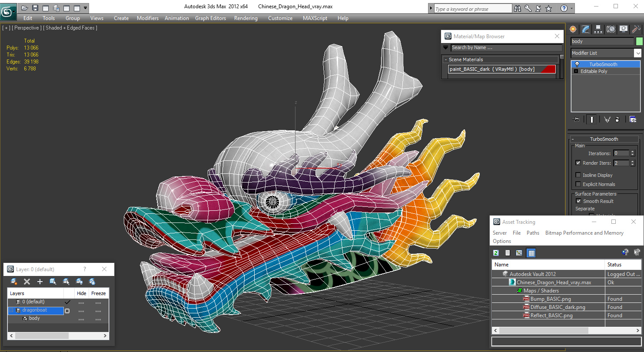
Task: Click Freeze/Unfreeze All Layers icon
Action: [x=92, y=282]
